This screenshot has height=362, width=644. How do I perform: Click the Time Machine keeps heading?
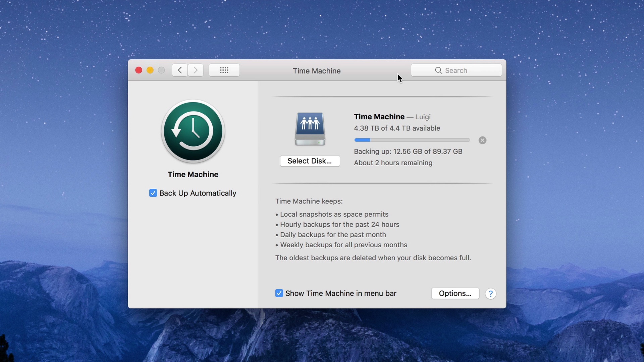309,201
